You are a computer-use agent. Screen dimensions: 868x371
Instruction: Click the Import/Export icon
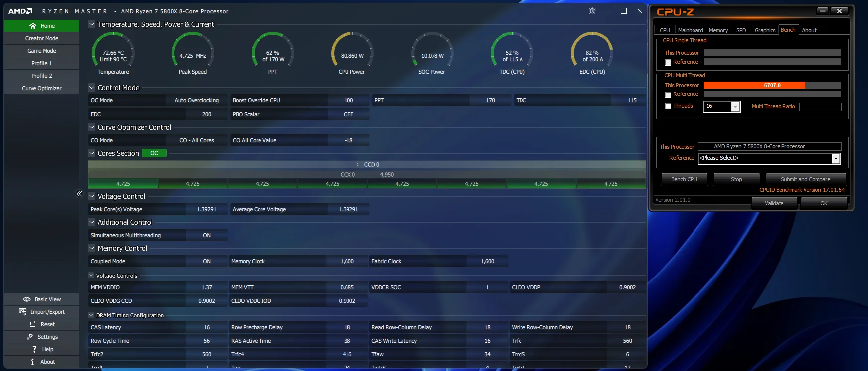click(x=23, y=312)
